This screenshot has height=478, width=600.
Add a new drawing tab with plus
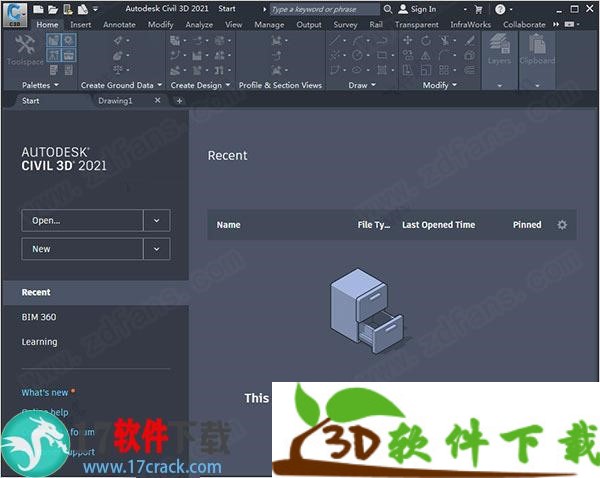click(x=179, y=101)
